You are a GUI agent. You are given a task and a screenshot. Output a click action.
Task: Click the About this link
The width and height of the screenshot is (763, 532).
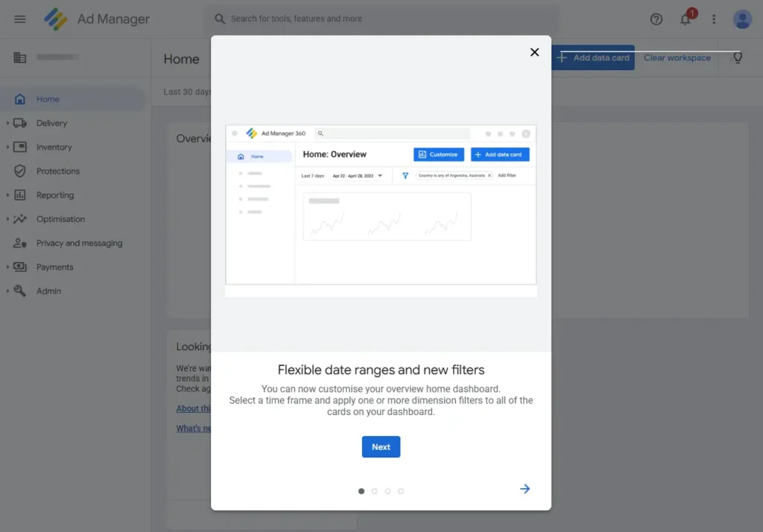(x=193, y=408)
